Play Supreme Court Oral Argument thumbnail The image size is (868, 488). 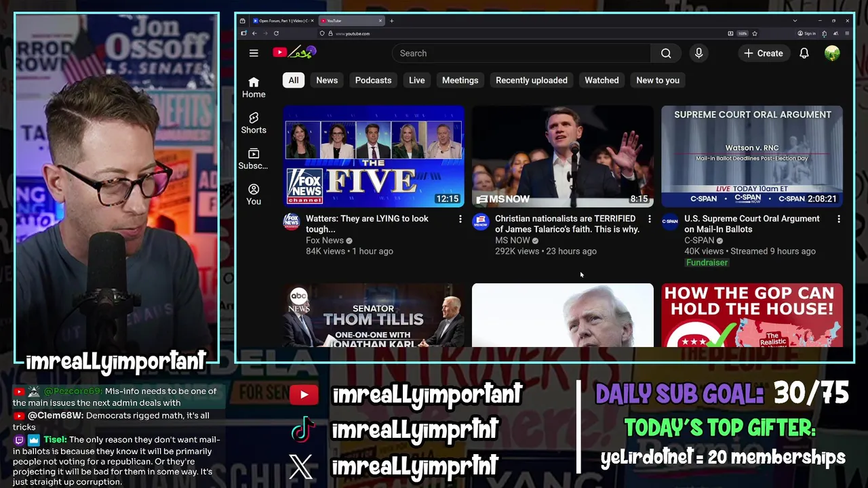coord(752,157)
